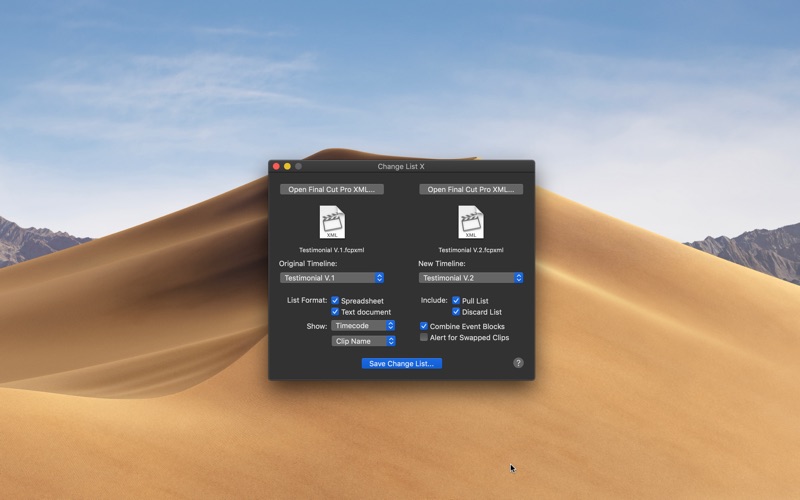Expand the Clip Name dropdown
Image resolution: width=800 pixels, height=500 pixels.
point(363,341)
